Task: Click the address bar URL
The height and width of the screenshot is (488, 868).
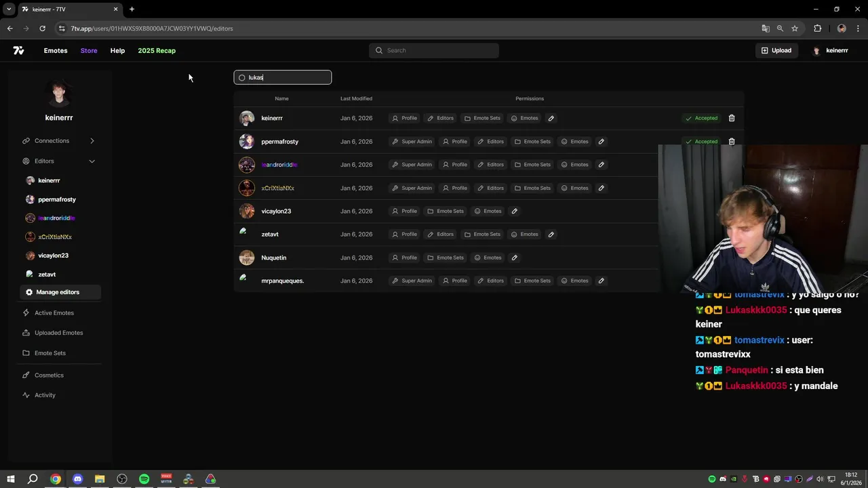Action: coord(152,28)
